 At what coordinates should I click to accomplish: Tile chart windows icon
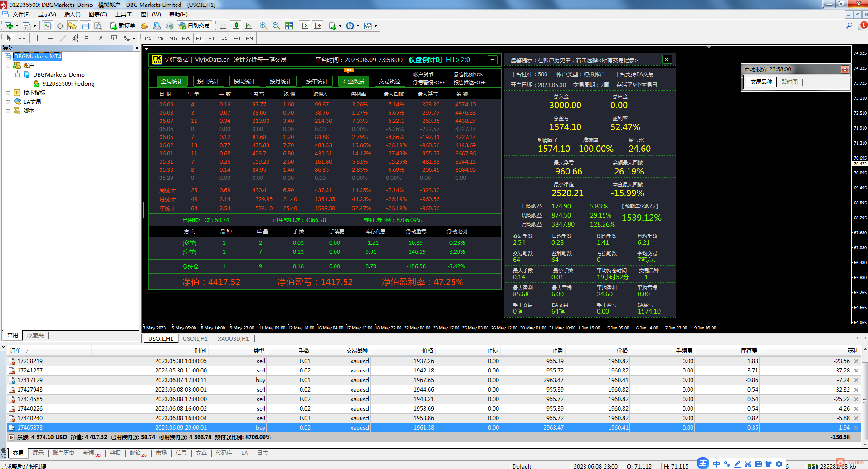click(289, 26)
